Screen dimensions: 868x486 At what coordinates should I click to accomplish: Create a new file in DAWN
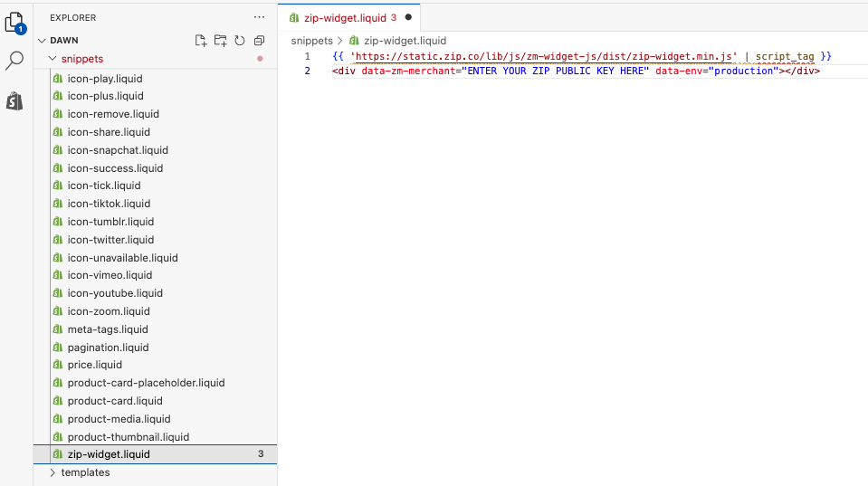pyautogui.click(x=200, y=41)
